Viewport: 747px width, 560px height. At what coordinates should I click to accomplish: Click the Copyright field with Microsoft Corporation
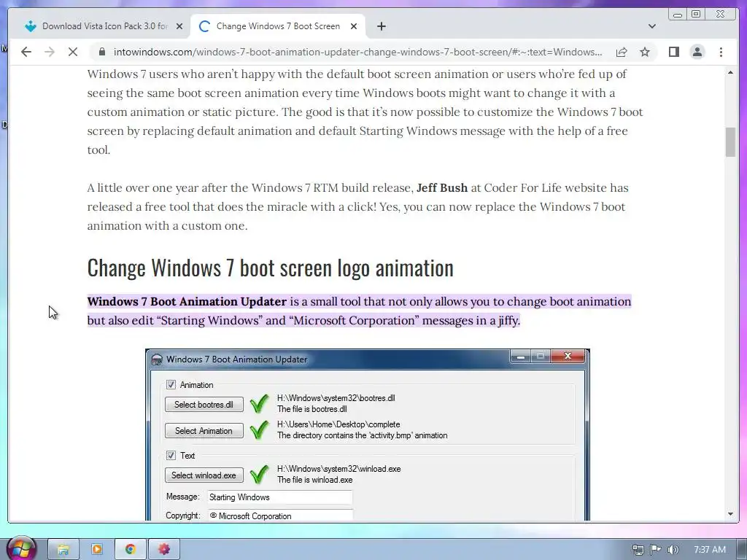tap(280, 516)
